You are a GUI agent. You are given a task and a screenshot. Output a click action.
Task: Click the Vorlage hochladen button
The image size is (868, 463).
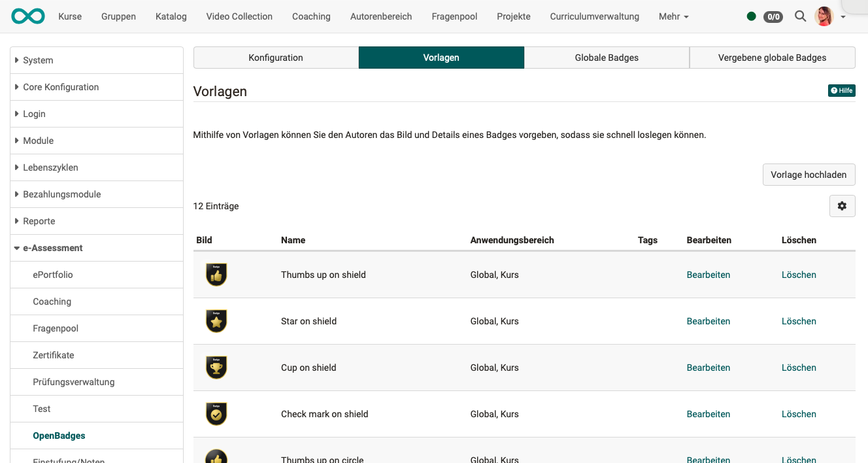pyautogui.click(x=809, y=175)
